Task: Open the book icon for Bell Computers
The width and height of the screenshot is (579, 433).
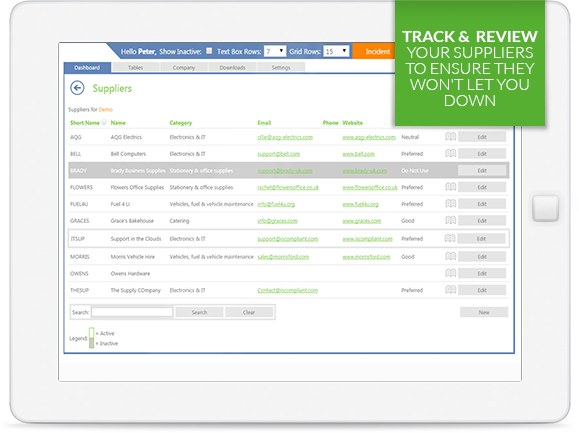Action: [450, 154]
